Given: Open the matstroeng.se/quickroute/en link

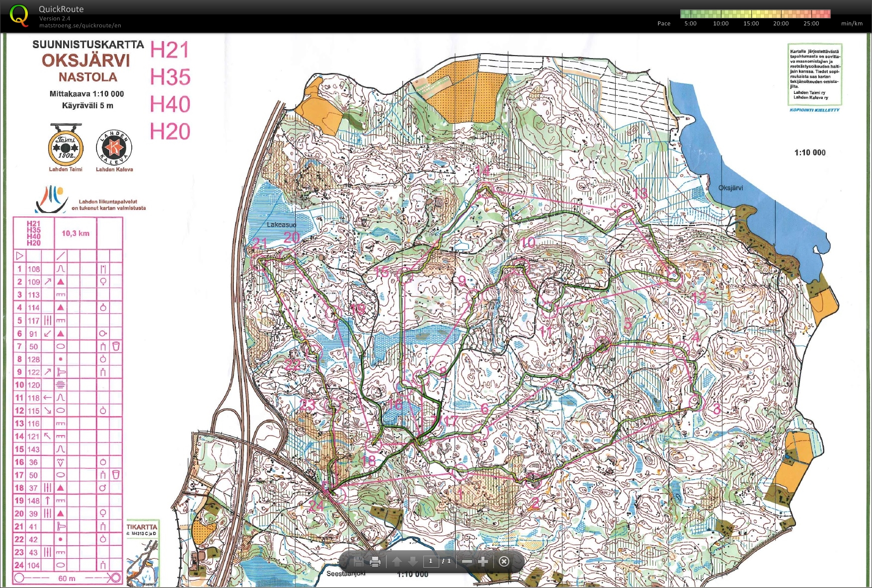Looking at the screenshot, I should click(x=80, y=25).
